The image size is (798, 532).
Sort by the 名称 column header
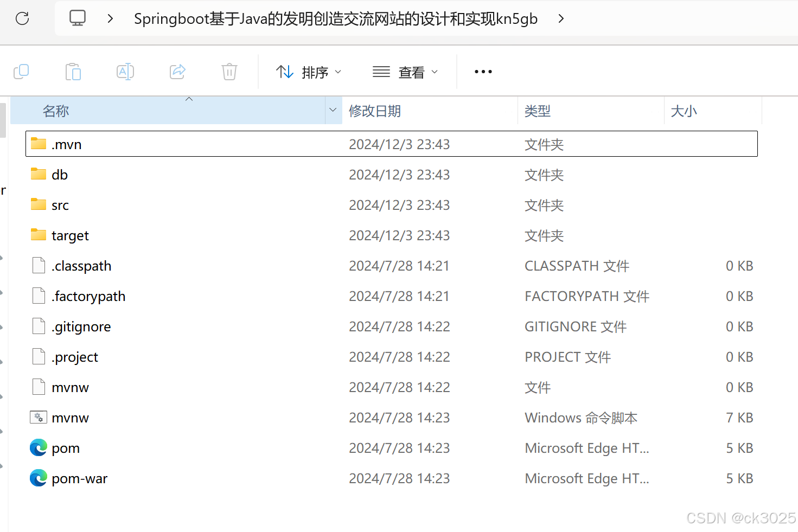click(168, 111)
